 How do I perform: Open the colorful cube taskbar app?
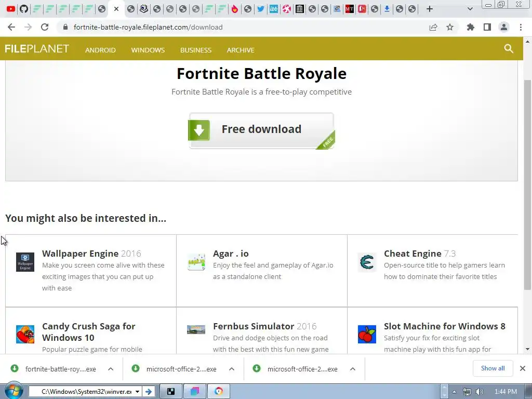(195, 392)
